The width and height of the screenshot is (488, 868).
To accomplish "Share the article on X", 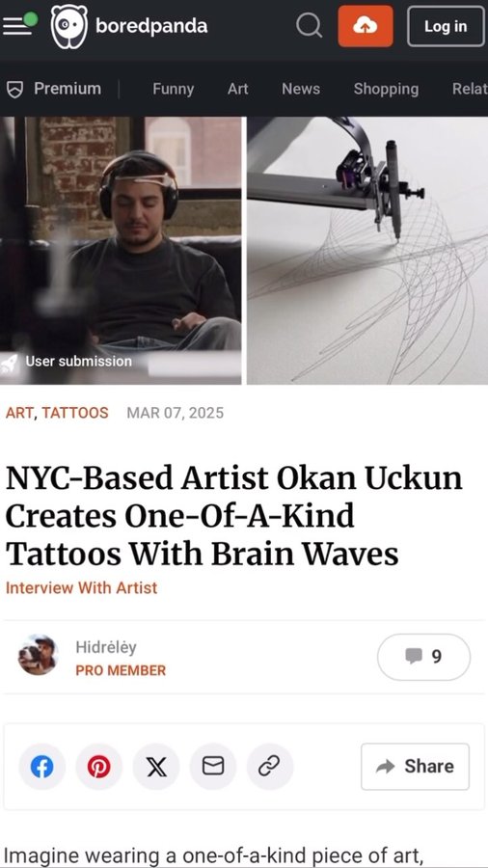I will (156, 767).
